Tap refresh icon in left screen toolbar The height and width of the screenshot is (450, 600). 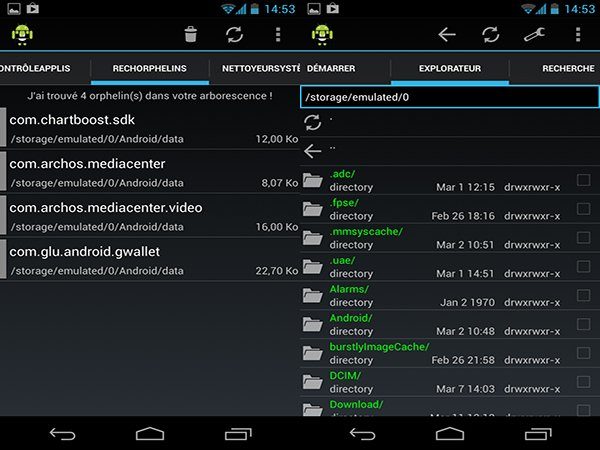pyautogui.click(x=234, y=34)
